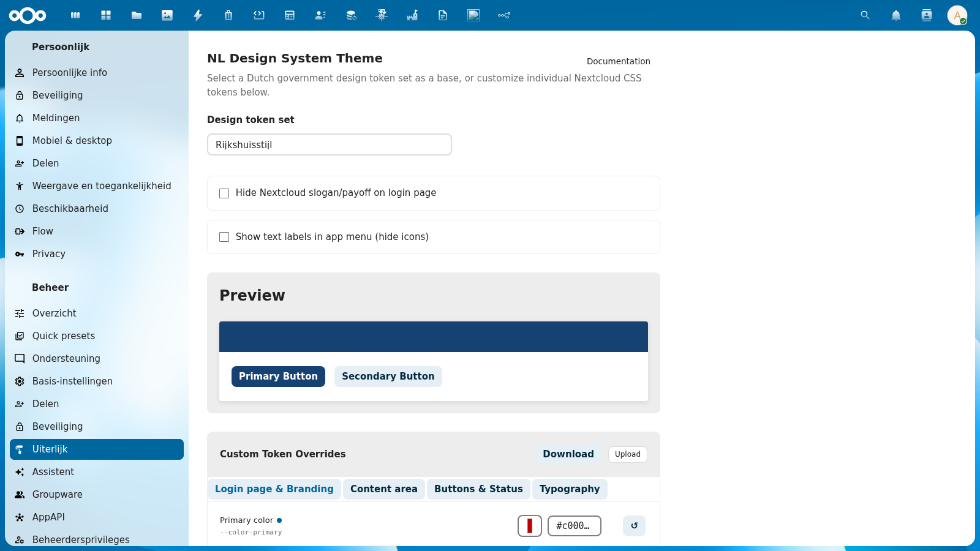Switch to Buttons & Status tab
Image resolution: width=980 pixels, height=551 pixels.
pos(478,489)
